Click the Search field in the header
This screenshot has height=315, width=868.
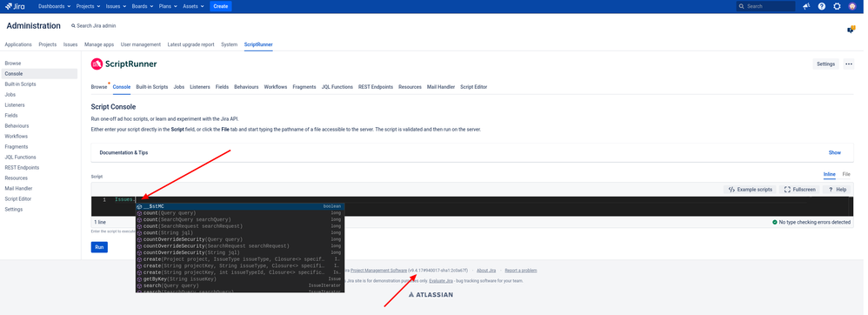coord(765,6)
